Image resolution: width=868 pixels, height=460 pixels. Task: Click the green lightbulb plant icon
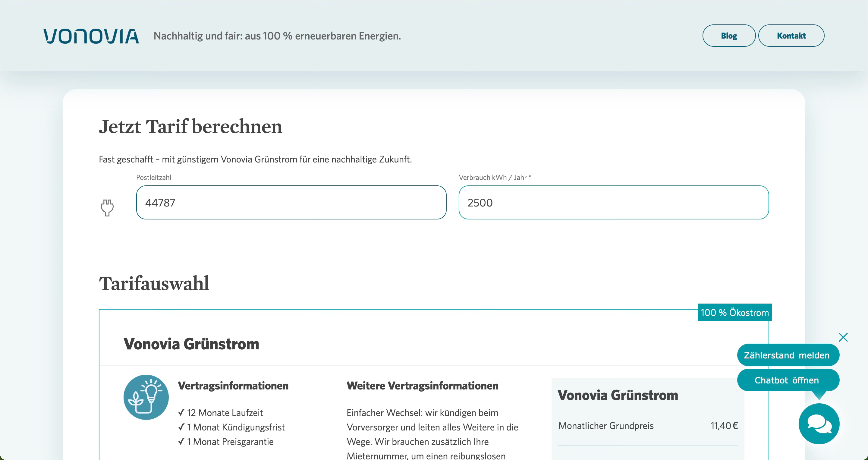tap(146, 397)
